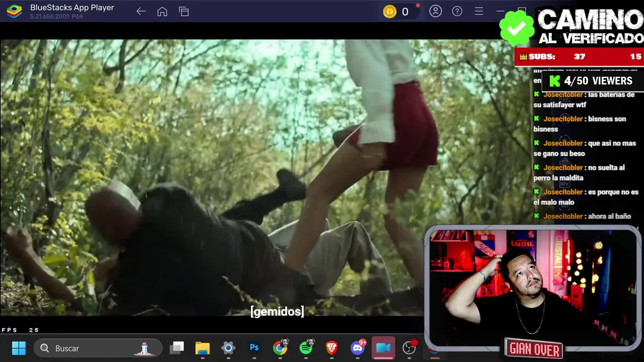Image resolution: width=644 pixels, height=362 pixels.
Task: Open Discord from the taskbar
Action: [358, 347]
